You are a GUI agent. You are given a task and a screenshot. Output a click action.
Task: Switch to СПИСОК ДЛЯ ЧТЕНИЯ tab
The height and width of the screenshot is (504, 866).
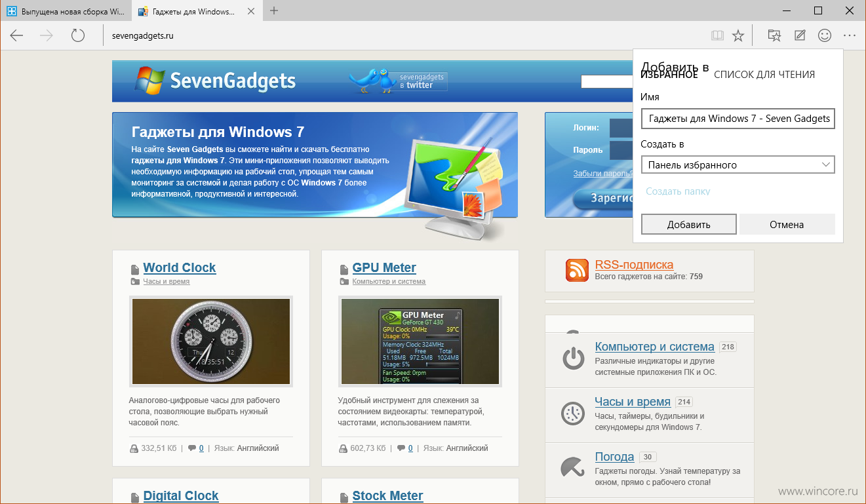pyautogui.click(x=764, y=75)
